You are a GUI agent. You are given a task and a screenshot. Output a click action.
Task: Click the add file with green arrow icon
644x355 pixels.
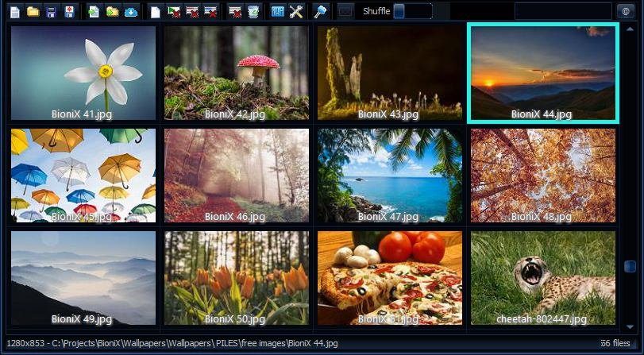(93, 12)
